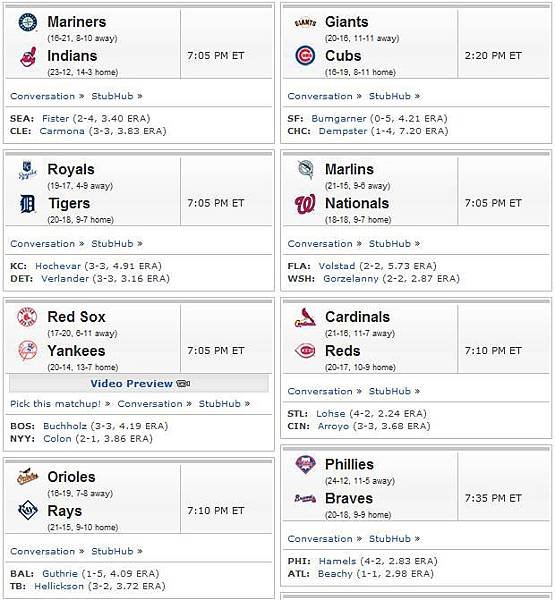Click the Phillies team logo
Viewport: 555px width, 600px height.
point(305,465)
